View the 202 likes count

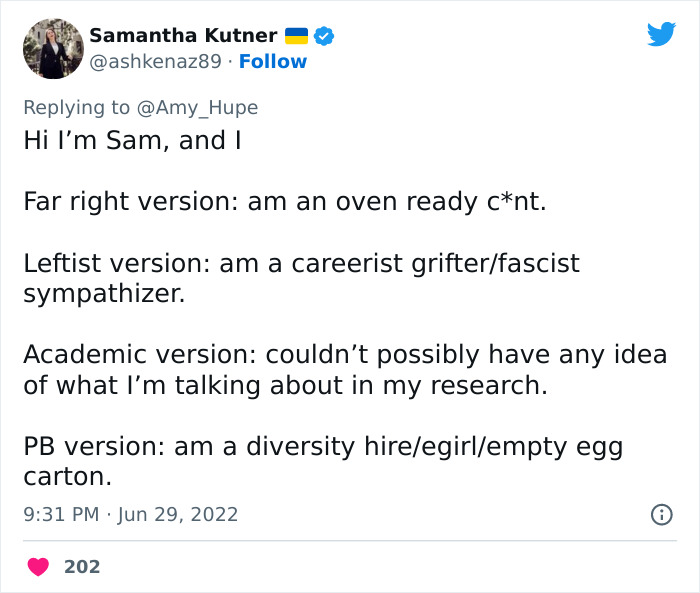point(82,567)
